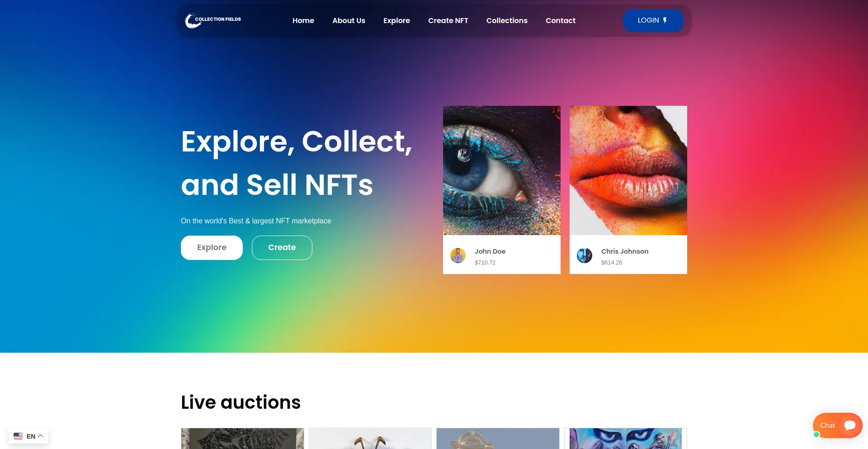Image resolution: width=868 pixels, height=449 pixels.
Task: Navigate to the Contact page
Action: [561, 20]
